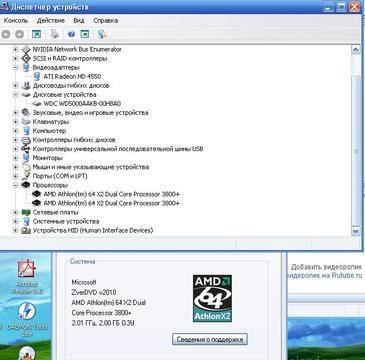Click the device list scrollbar up arrow
The height and width of the screenshot is (360, 365).
click(x=356, y=50)
